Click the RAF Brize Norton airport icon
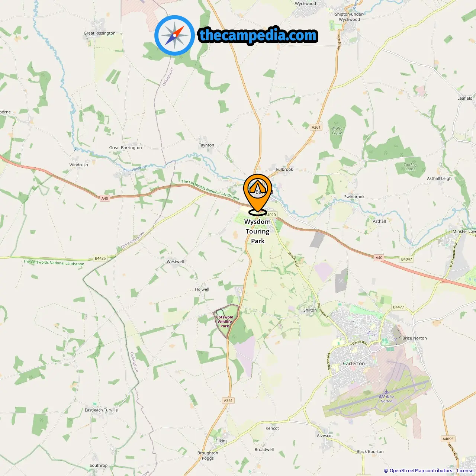Viewport: 476px width, 476px height. 387,392
